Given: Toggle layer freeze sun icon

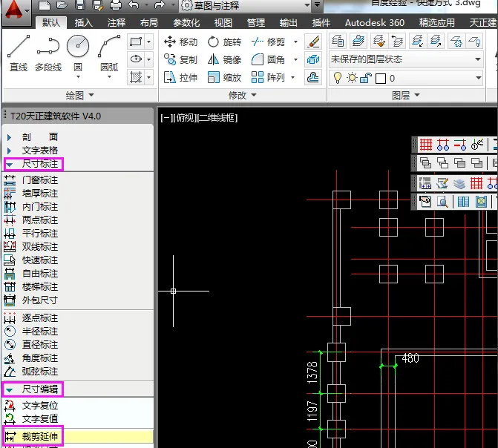Looking at the screenshot, I should 352,78.
